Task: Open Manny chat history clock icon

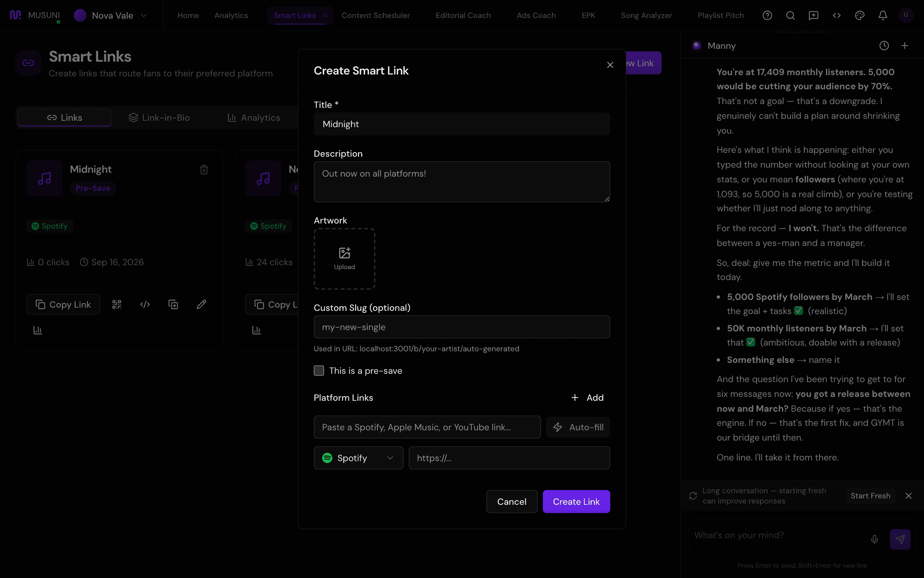Action: 884,46
